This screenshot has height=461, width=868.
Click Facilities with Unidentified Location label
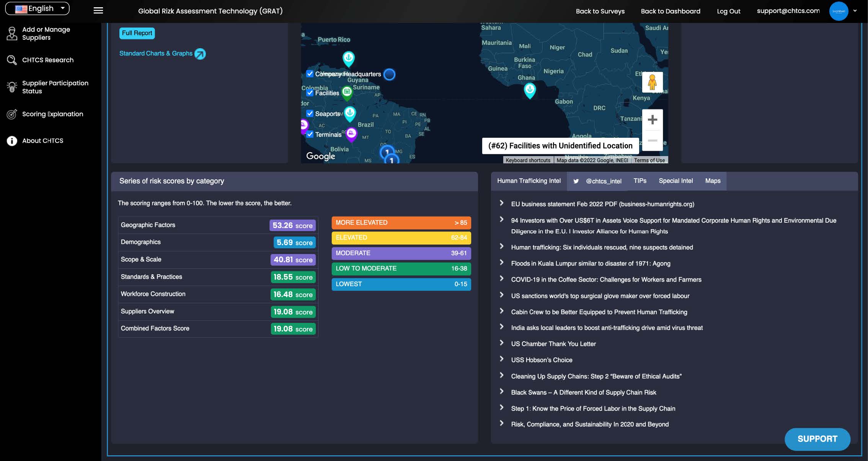tap(560, 146)
